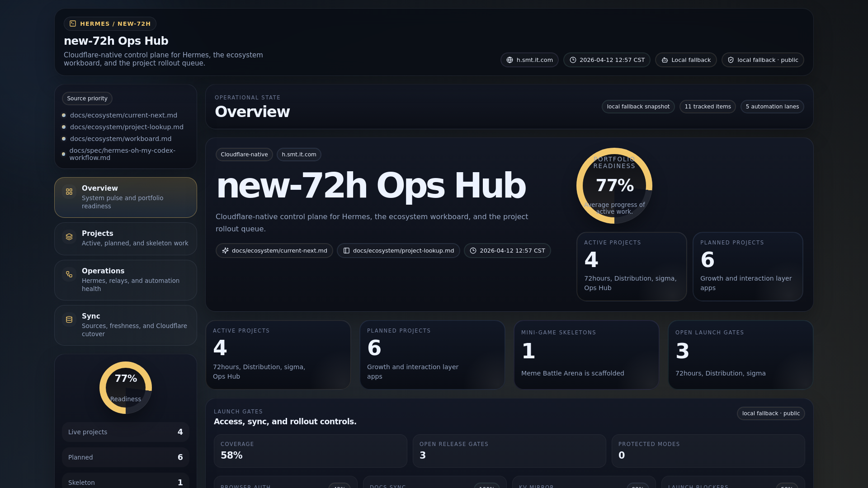868x488 pixels.
Task: Click the Browser Auth gate card
Action: [286, 482]
